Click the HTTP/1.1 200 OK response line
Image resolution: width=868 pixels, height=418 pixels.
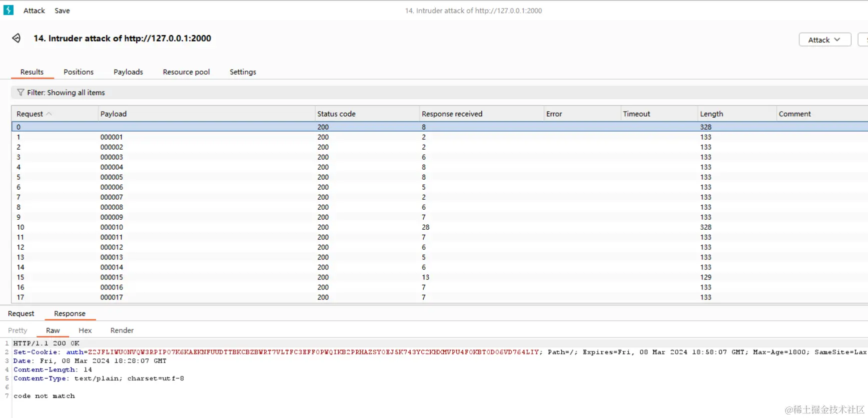click(47, 343)
